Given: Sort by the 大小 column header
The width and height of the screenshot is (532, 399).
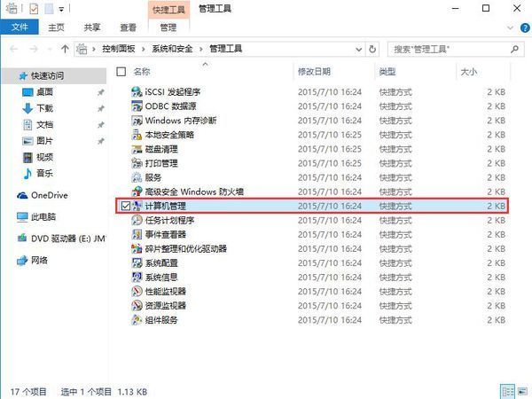Looking at the screenshot, I should (468, 72).
